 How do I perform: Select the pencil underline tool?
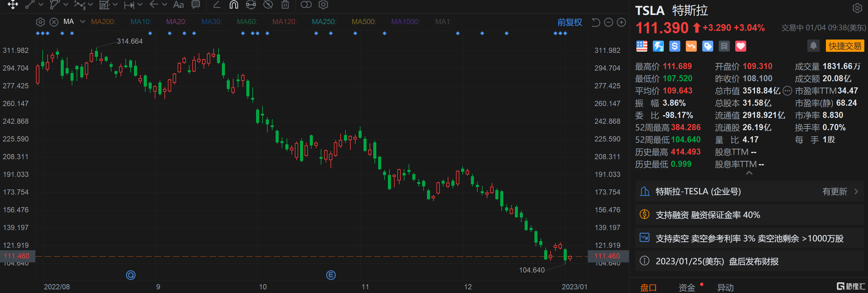point(216,4)
